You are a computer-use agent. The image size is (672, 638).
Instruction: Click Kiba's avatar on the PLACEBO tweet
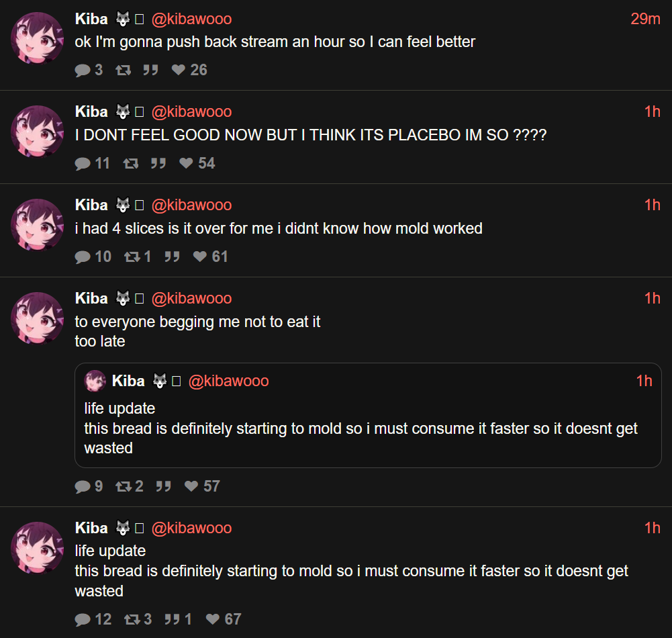point(38,131)
